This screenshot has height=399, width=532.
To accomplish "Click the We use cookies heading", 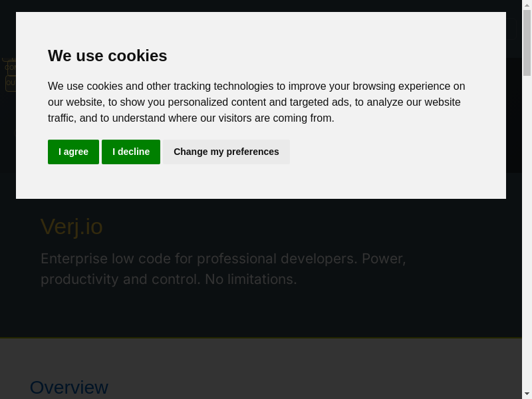I will 107,56.
